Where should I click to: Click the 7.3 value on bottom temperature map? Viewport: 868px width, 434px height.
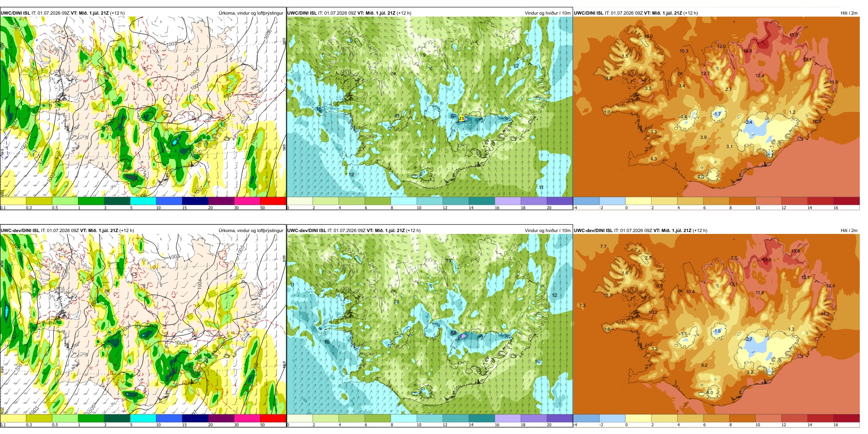click(582, 305)
